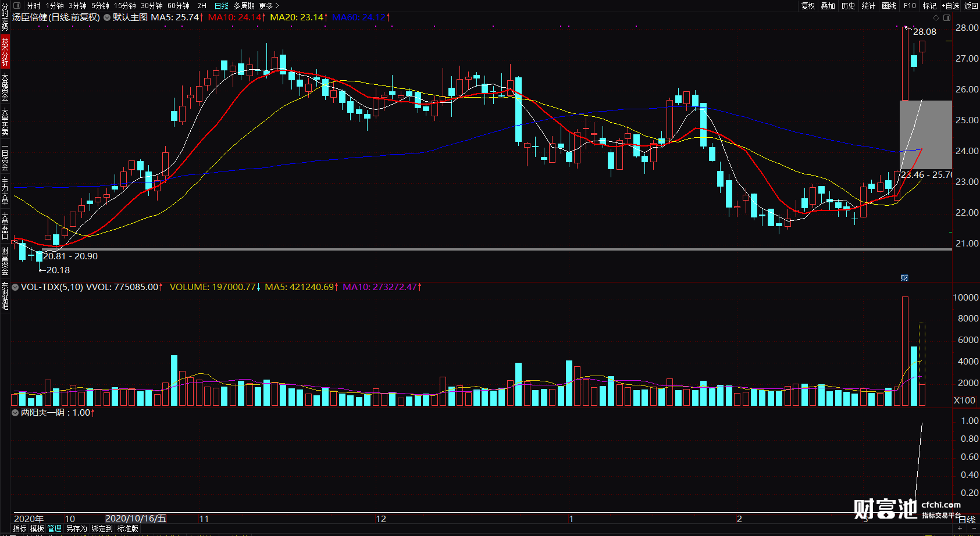Click the 20.18 low price label
Image resolution: width=980 pixels, height=536 pixels.
coord(58,270)
